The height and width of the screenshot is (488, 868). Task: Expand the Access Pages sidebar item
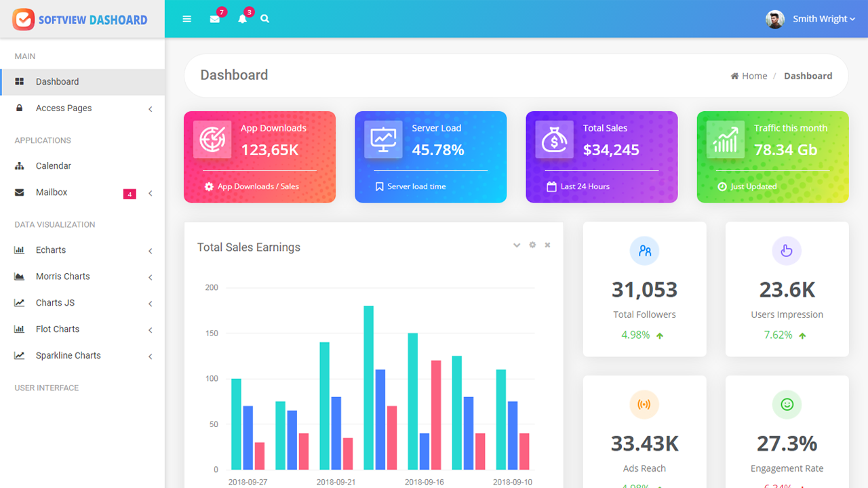(82, 108)
